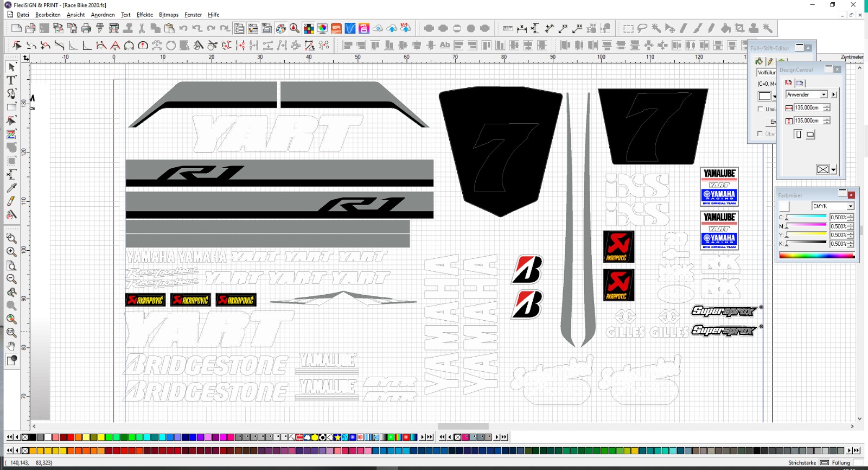Screen dimensions: 868x470
Task: Open the Anordnen menu
Action: [103, 15]
